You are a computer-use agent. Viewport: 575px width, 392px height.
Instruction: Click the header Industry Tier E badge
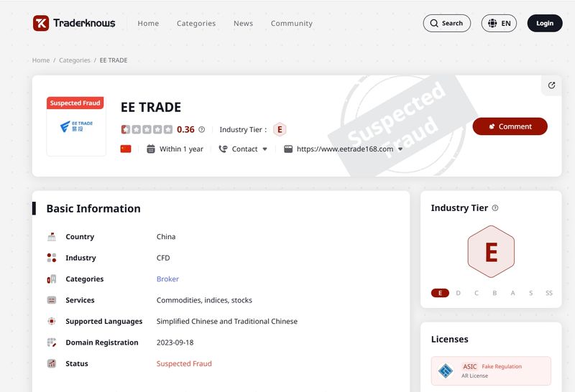coord(280,129)
